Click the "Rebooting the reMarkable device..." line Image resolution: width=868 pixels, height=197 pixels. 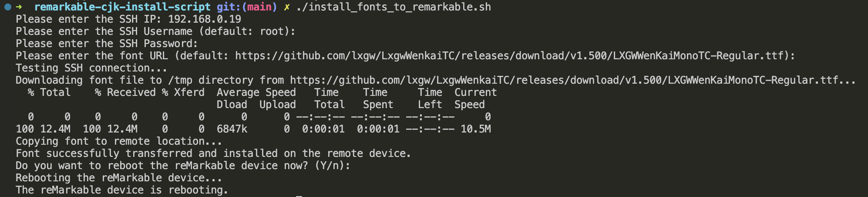(118, 178)
